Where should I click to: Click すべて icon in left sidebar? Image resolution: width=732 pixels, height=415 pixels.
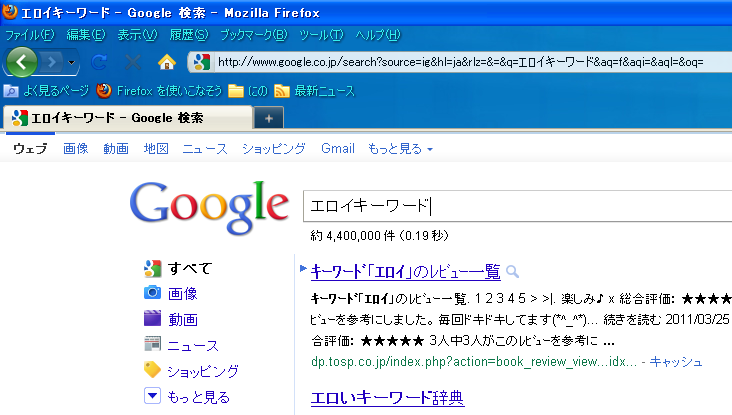point(152,268)
